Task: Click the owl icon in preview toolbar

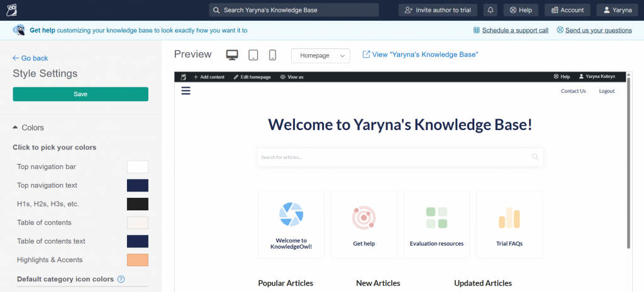Action: tap(183, 77)
